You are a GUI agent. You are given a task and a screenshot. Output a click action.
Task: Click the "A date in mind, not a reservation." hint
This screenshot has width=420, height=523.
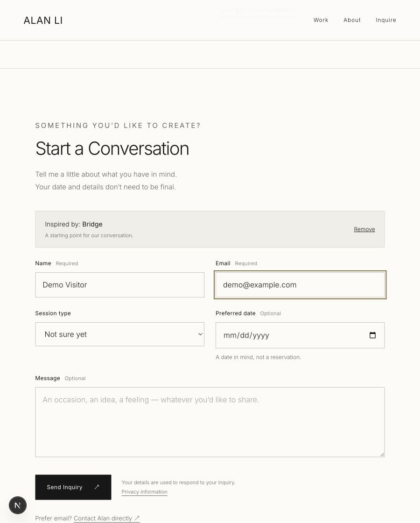[259, 357]
